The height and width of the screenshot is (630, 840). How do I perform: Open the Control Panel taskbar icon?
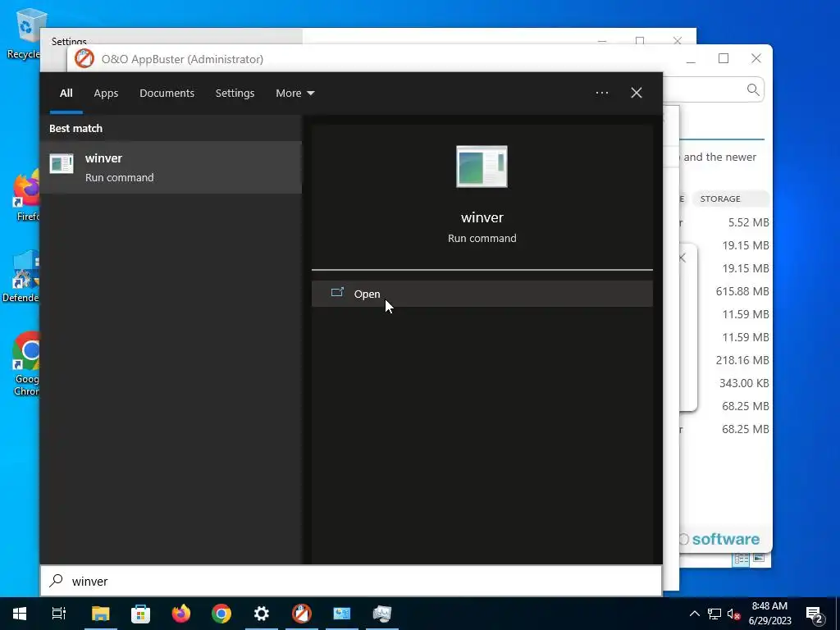click(342, 614)
